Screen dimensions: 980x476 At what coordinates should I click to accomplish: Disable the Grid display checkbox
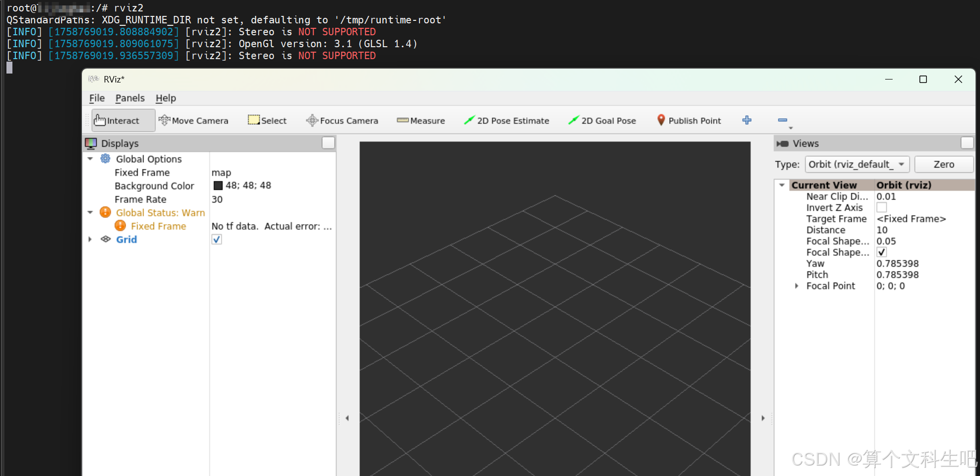click(x=217, y=239)
